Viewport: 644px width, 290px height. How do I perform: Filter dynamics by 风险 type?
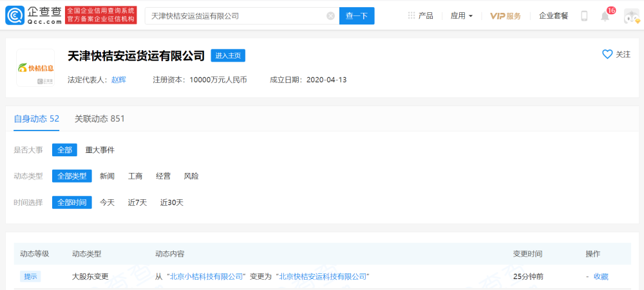click(191, 176)
